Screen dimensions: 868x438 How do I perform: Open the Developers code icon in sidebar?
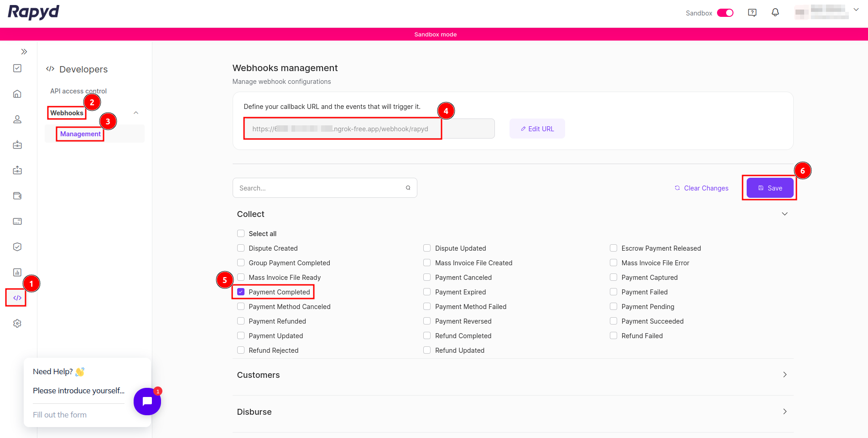pyautogui.click(x=17, y=298)
